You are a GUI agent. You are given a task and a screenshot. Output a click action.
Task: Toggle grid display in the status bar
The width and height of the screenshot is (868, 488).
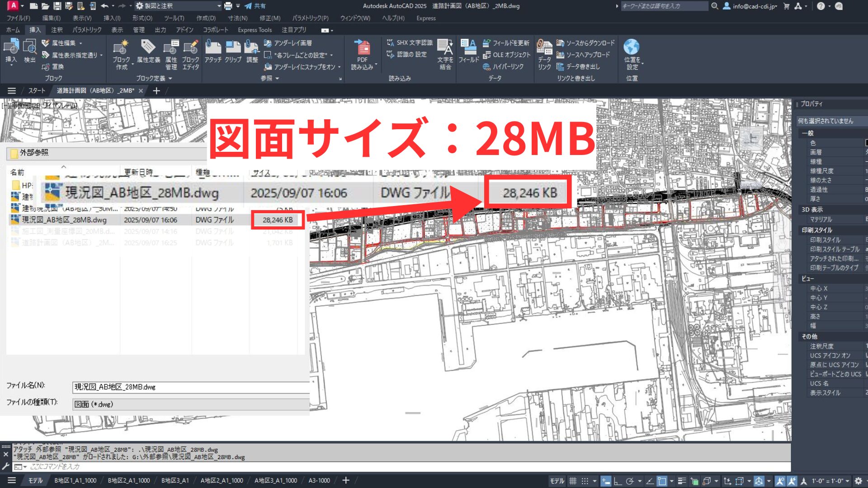pyautogui.click(x=573, y=480)
